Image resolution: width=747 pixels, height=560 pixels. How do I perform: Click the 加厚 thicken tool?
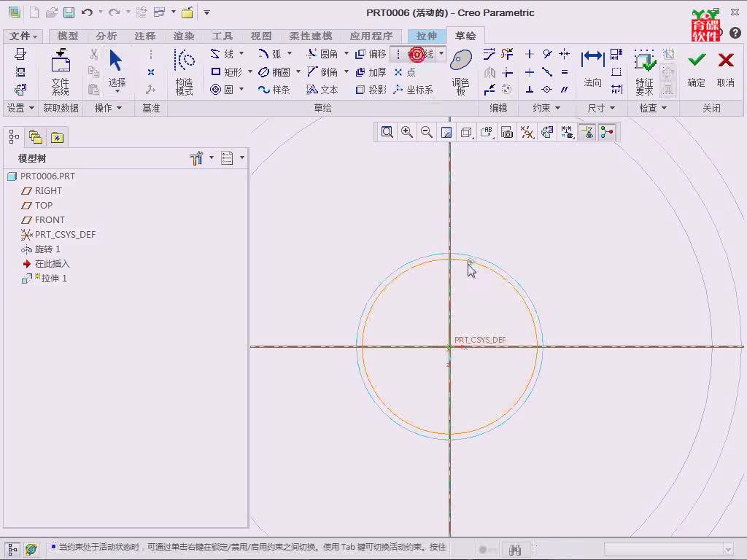point(371,72)
